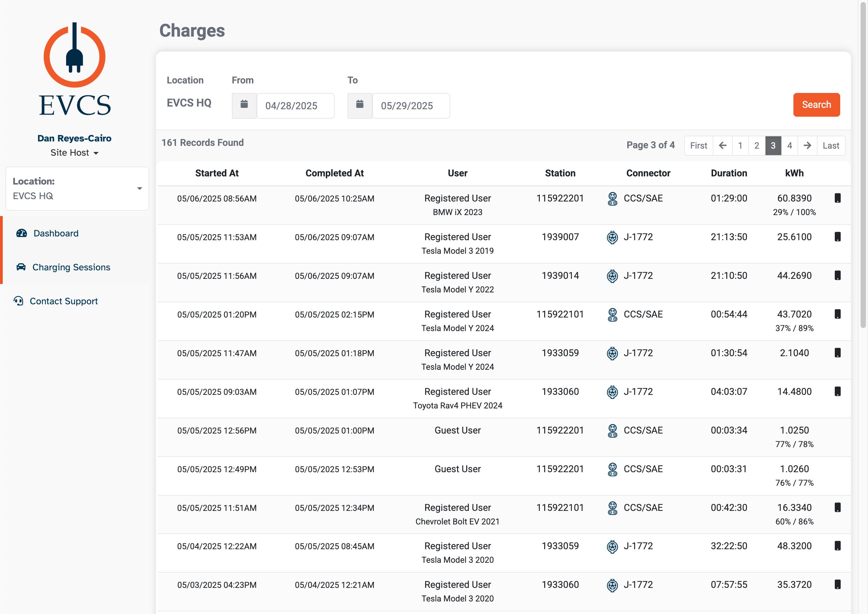The image size is (868, 614).
Task: Jump to the Last page
Action: tap(831, 146)
